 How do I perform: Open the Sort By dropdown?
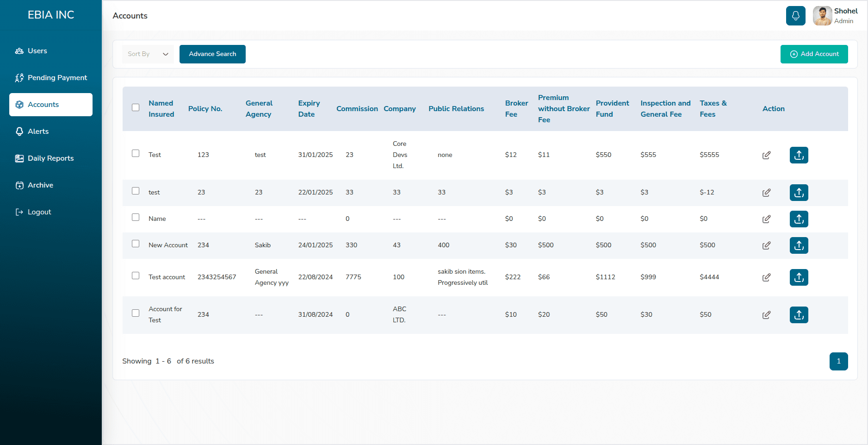click(148, 54)
